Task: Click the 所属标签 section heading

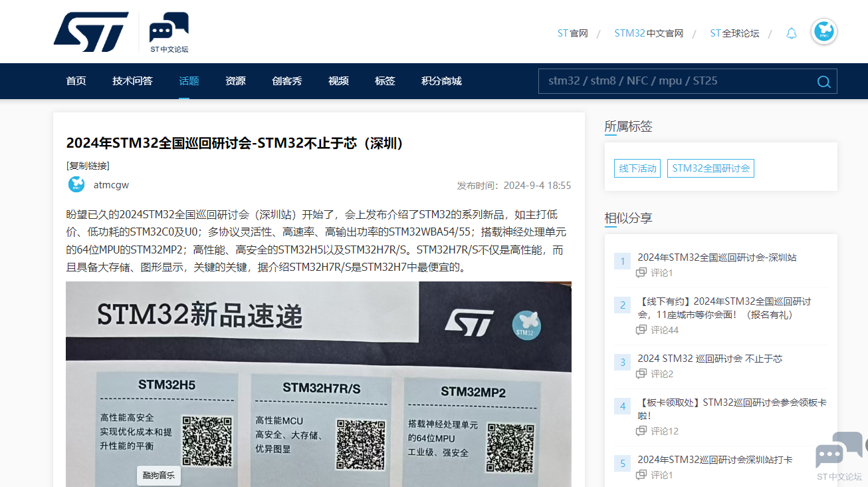Action: (628, 126)
